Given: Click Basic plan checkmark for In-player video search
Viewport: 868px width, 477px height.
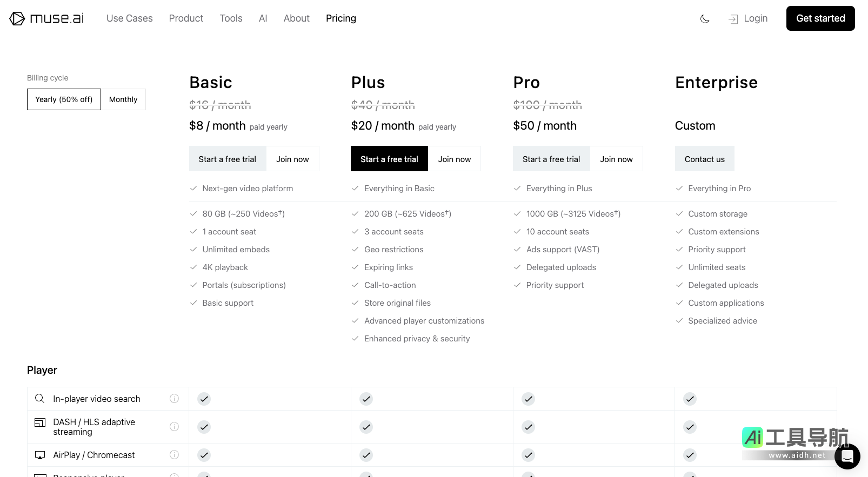Looking at the screenshot, I should point(204,399).
